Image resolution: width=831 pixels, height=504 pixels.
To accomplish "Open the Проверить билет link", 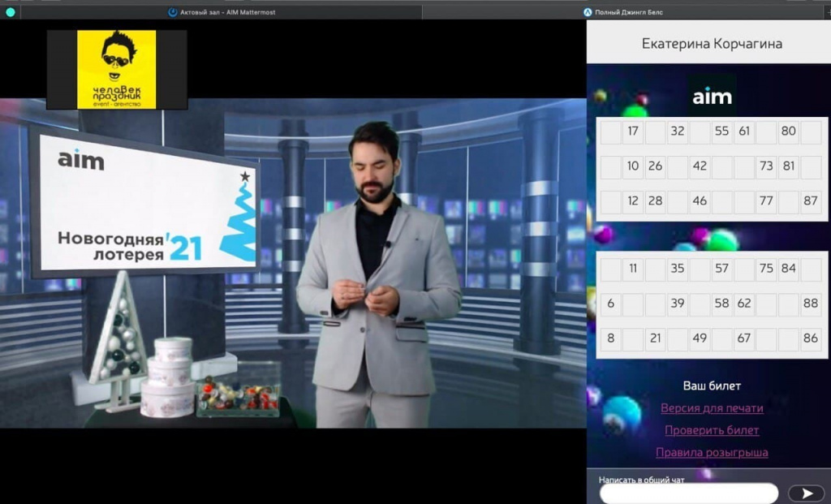I will coord(712,430).
